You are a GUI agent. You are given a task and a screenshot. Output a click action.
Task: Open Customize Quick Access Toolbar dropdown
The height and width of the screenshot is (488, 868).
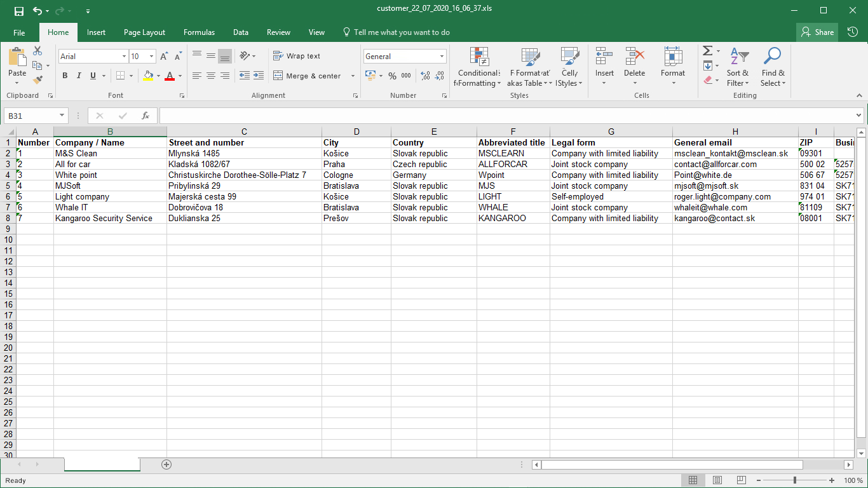pyautogui.click(x=88, y=11)
